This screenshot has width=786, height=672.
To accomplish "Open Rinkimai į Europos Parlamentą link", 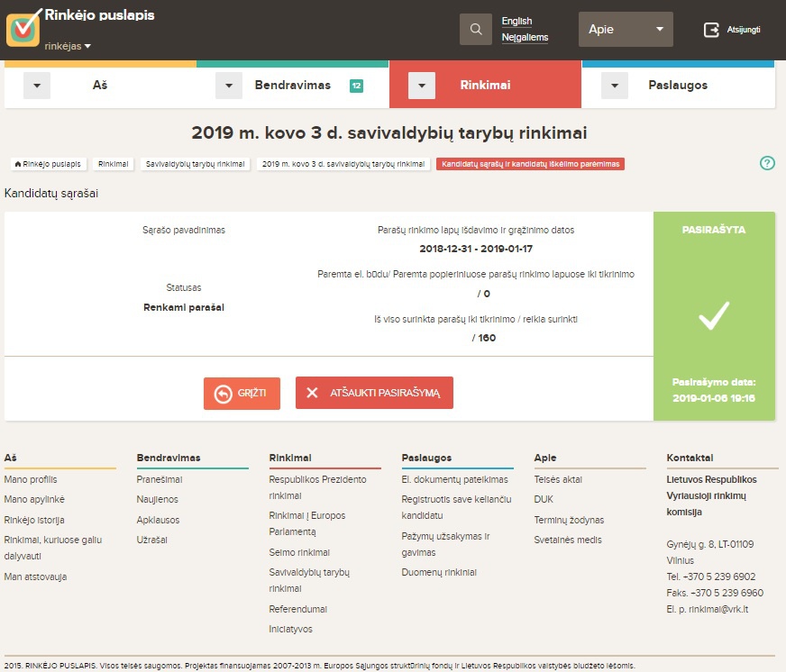I will (307, 523).
